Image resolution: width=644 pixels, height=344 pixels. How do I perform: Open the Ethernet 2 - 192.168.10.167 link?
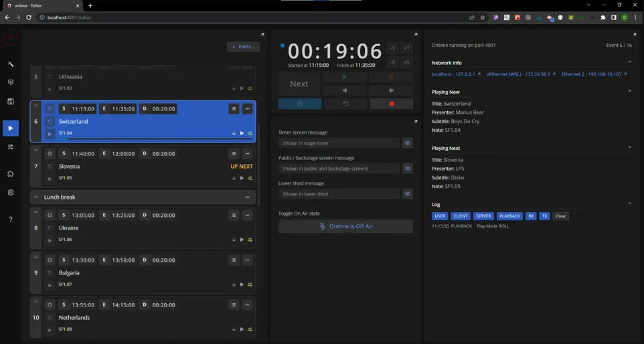pyautogui.click(x=594, y=74)
